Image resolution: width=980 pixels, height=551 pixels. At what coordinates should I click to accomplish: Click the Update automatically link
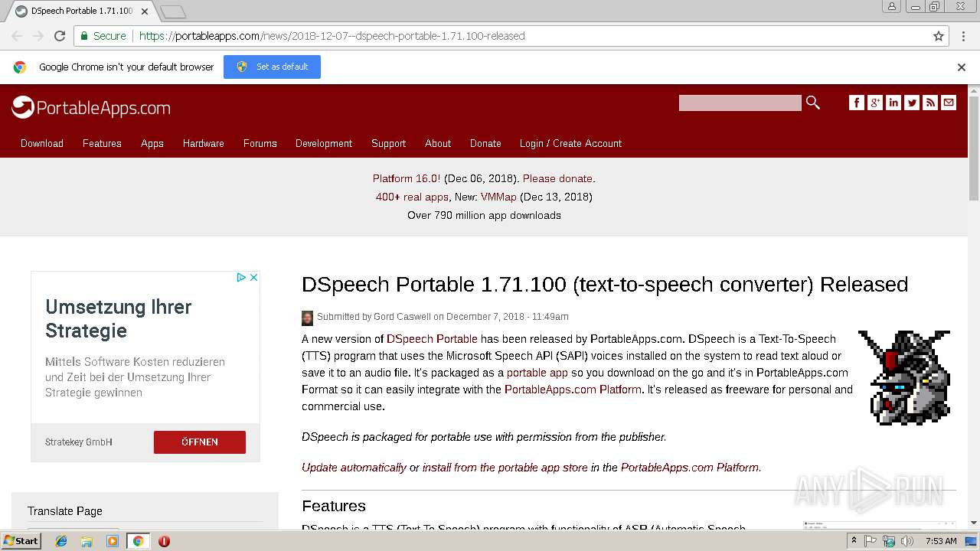coord(354,468)
